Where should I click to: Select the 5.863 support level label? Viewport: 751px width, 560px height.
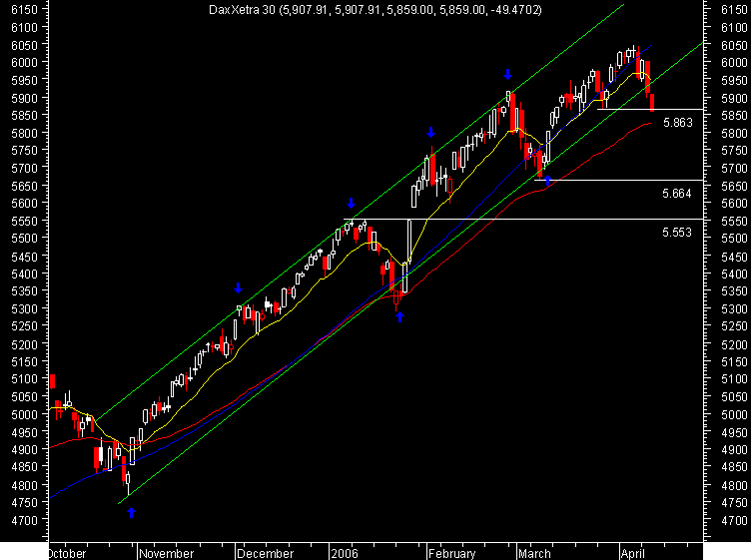(x=678, y=123)
